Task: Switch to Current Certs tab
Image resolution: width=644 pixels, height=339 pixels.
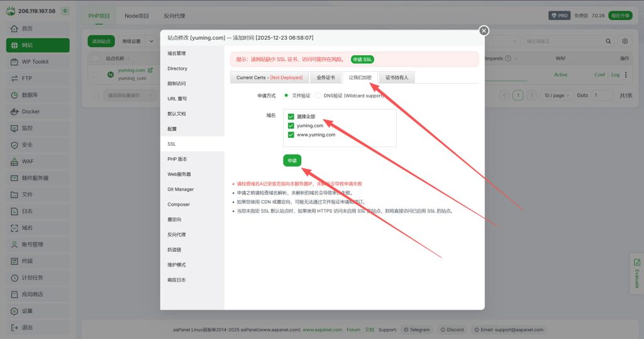Action: tap(269, 78)
